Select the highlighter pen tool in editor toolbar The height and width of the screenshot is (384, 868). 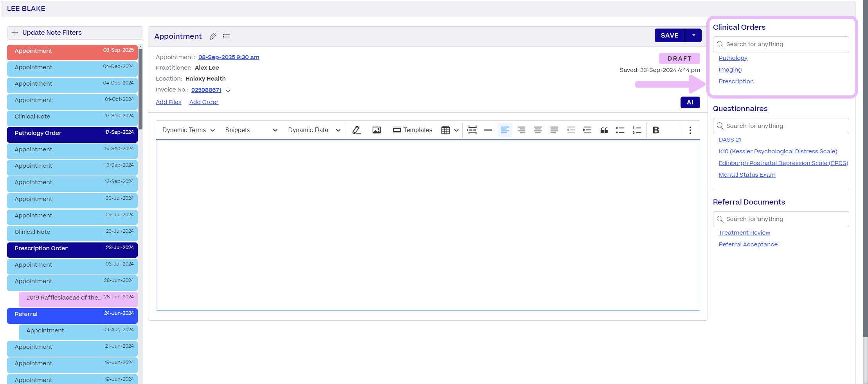pos(357,130)
